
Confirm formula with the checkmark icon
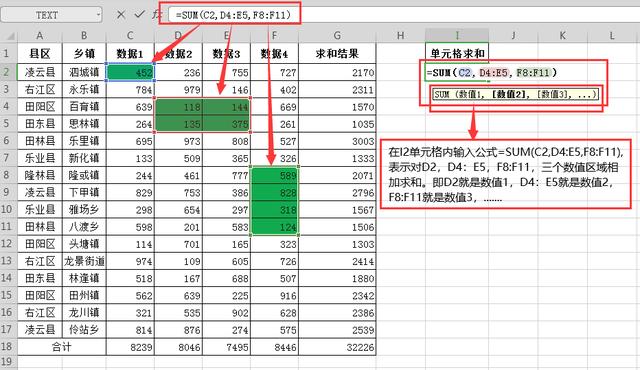pyautogui.click(x=139, y=14)
